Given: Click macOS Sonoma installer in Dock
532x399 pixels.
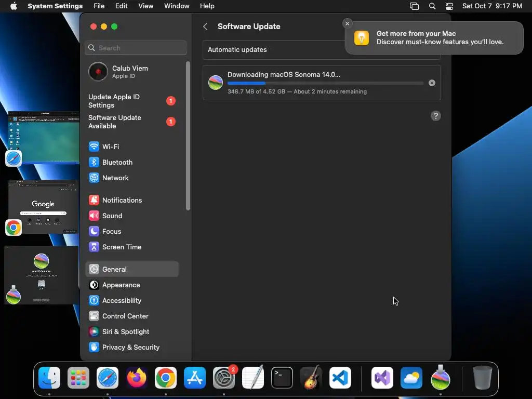Looking at the screenshot, I should pos(441,378).
